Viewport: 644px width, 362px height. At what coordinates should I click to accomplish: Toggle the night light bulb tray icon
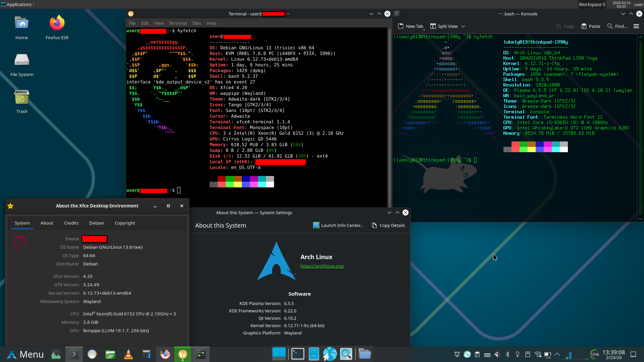[x=518, y=354]
